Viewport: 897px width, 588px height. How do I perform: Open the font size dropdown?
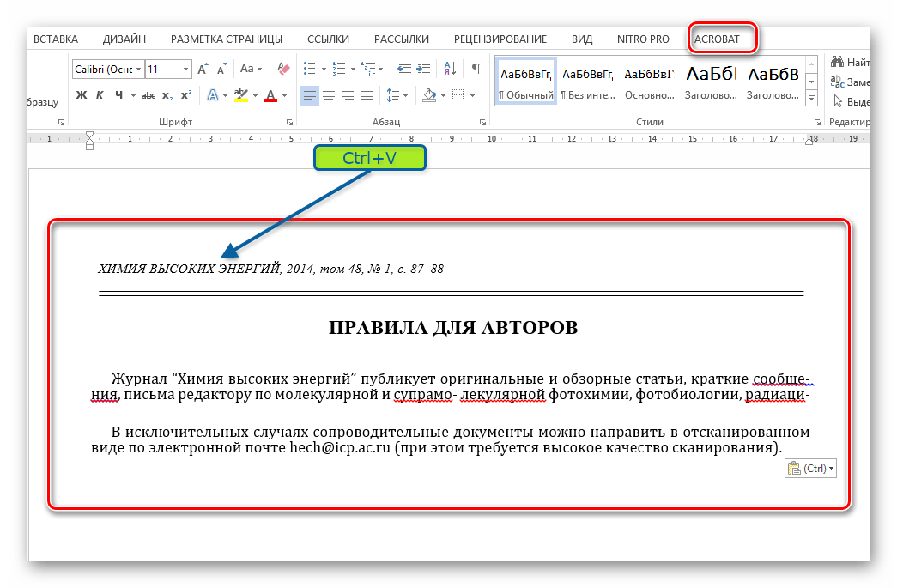(x=185, y=69)
